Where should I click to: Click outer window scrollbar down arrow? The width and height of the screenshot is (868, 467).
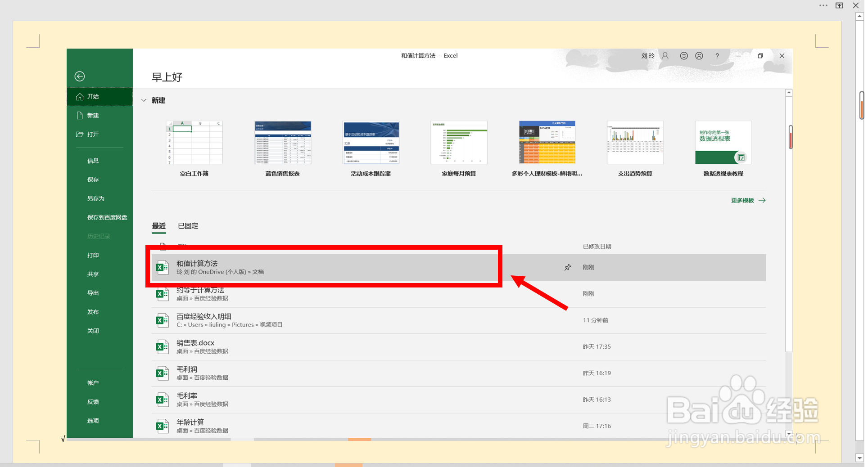[x=859, y=458]
